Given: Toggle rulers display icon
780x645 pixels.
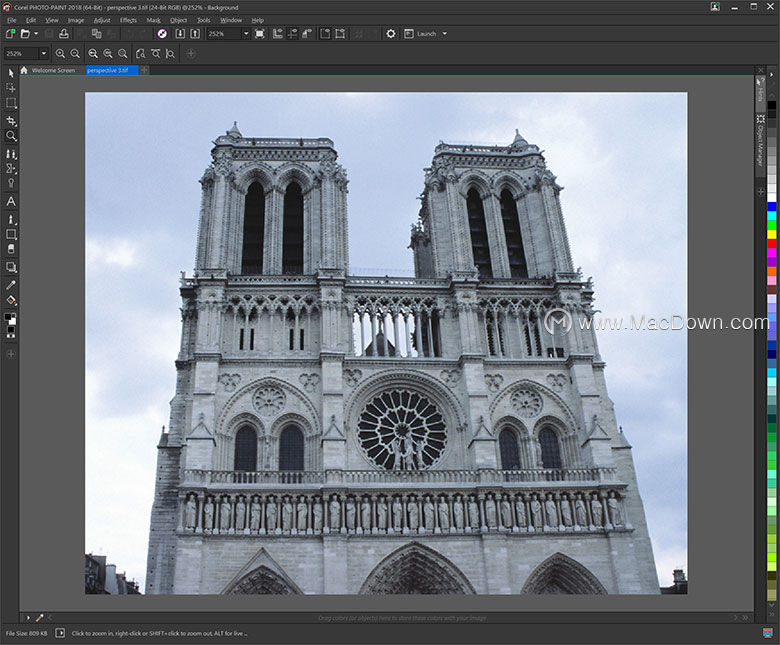Looking at the screenshot, I should [x=278, y=34].
